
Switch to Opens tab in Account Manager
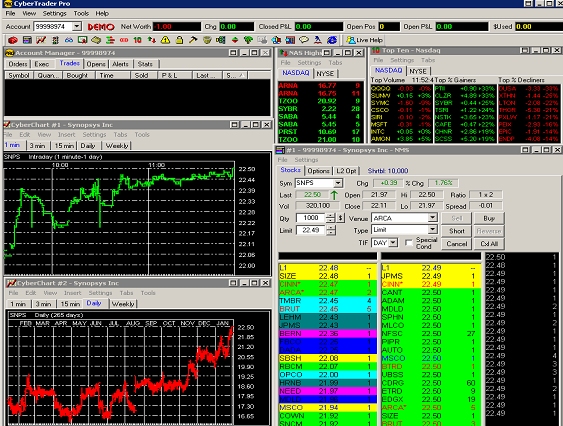[x=96, y=64]
